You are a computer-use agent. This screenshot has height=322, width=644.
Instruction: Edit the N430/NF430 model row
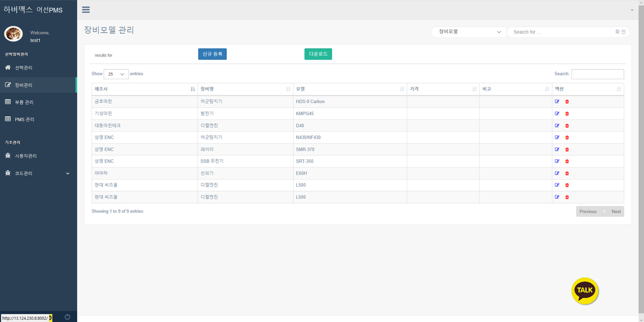click(x=557, y=137)
